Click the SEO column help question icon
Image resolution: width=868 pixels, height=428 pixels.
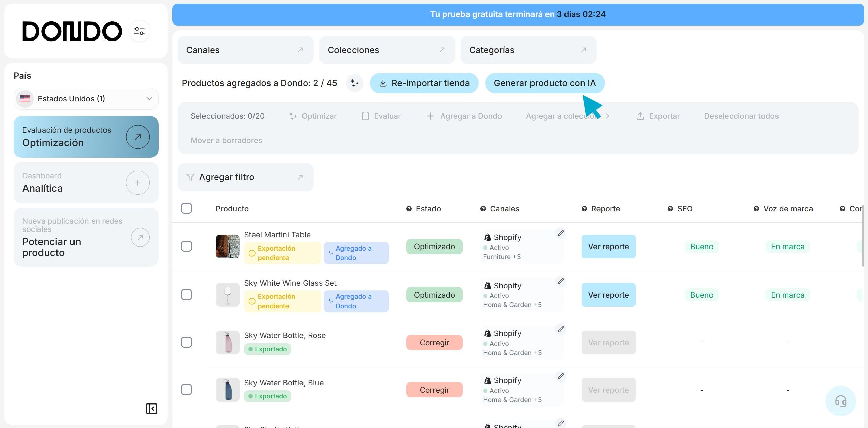670,209
